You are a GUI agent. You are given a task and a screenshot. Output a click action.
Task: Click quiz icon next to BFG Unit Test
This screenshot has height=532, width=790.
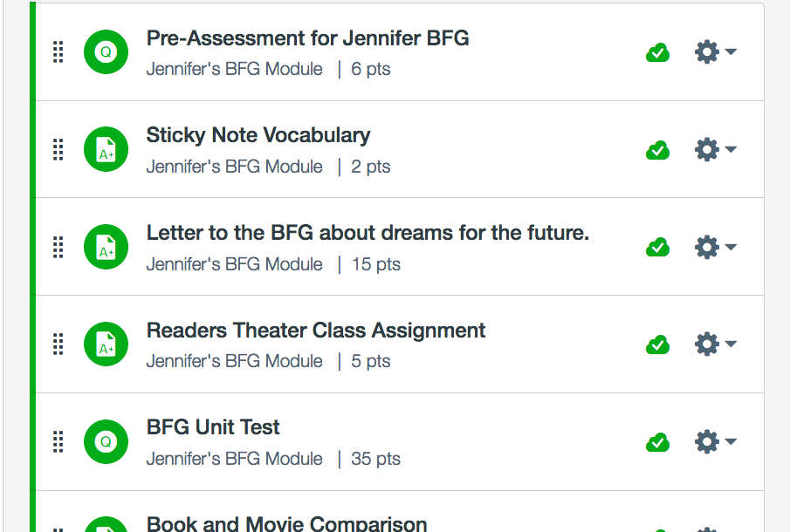point(106,442)
